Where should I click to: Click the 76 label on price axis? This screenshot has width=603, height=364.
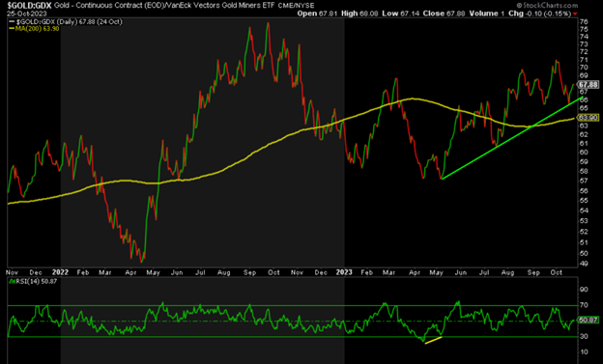(584, 21)
